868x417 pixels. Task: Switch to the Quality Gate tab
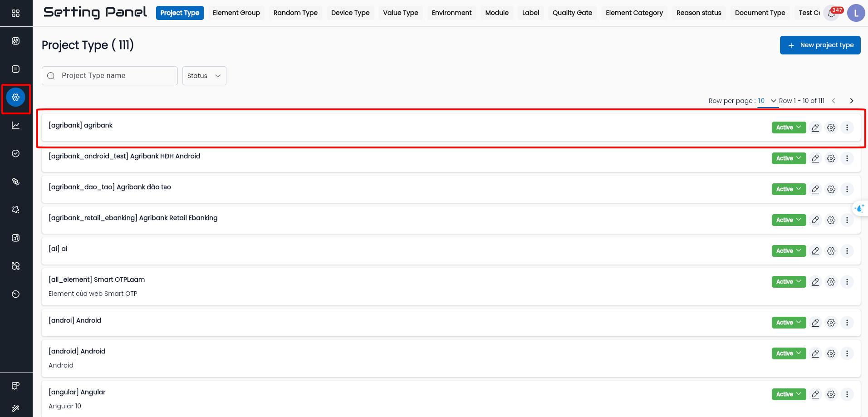click(x=572, y=13)
